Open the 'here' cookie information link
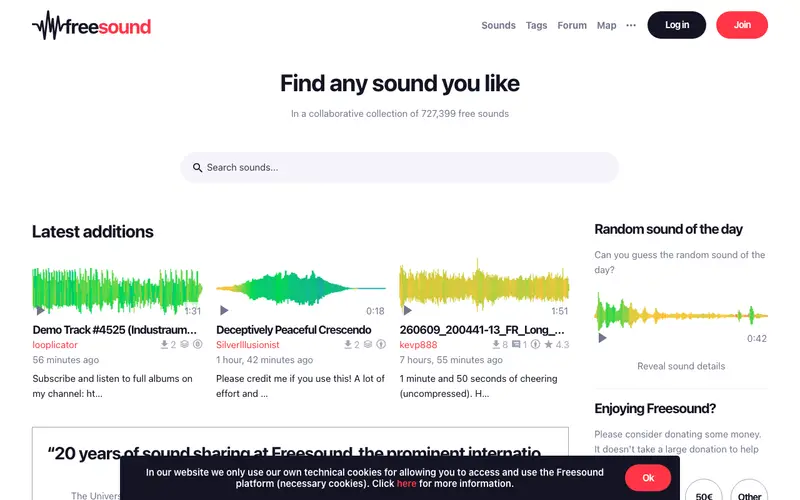The image size is (800, 500). pyautogui.click(x=406, y=484)
